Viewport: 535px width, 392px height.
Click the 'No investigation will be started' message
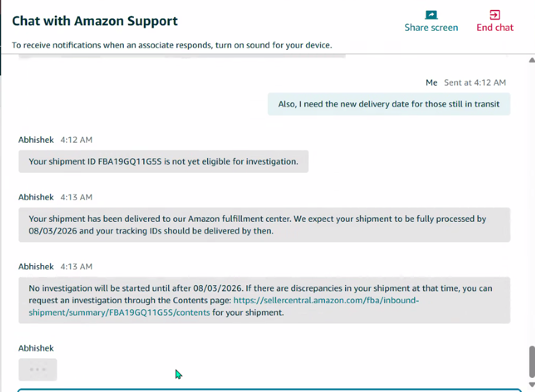264,300
